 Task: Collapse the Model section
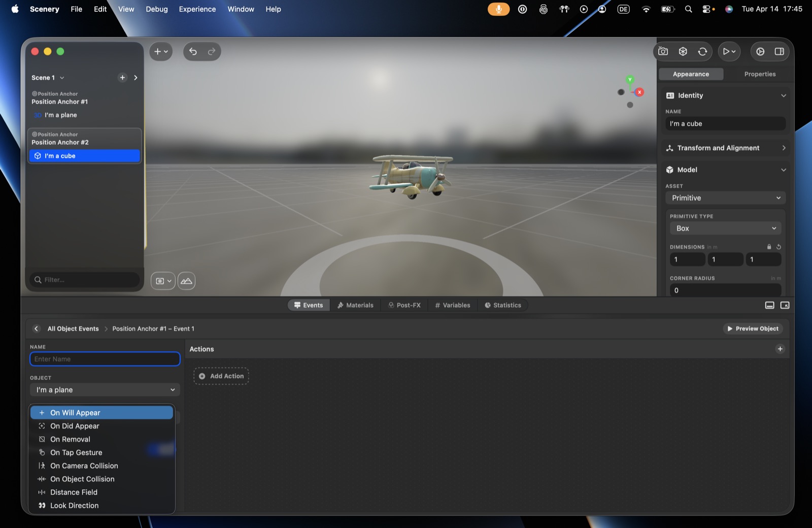pos(783,170)
